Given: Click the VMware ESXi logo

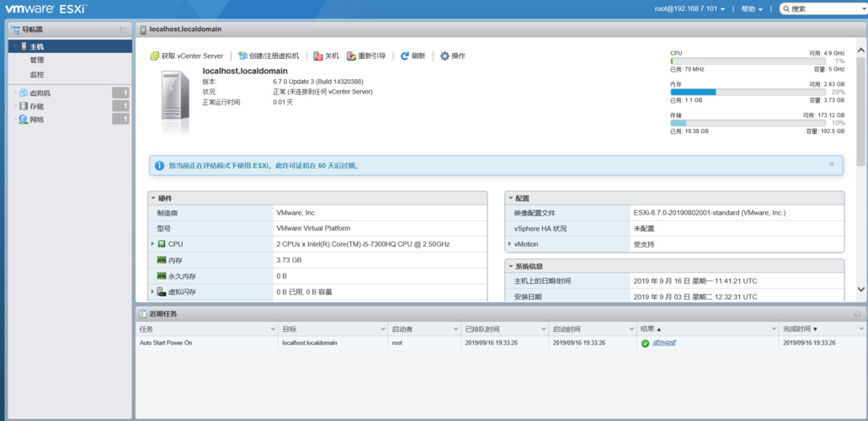Looking at the screenshot, I should (x=46, y=9).
